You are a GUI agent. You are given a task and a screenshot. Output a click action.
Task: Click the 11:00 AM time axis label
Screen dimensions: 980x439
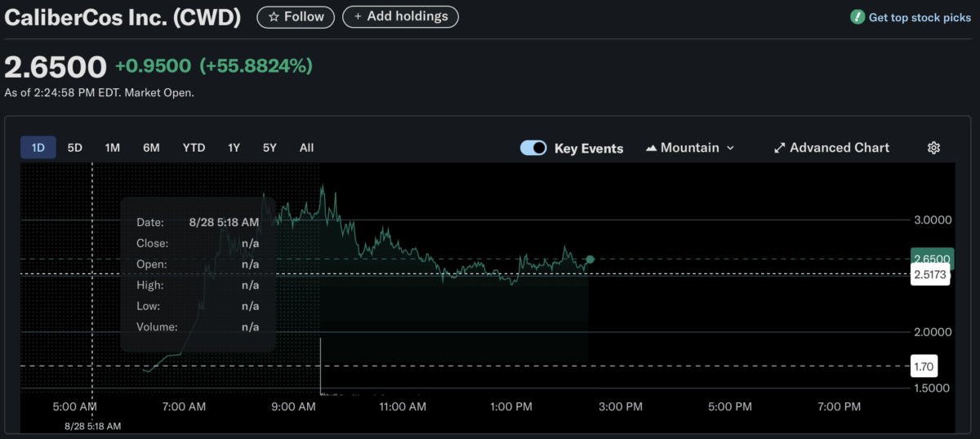click(x=403, y=406)
